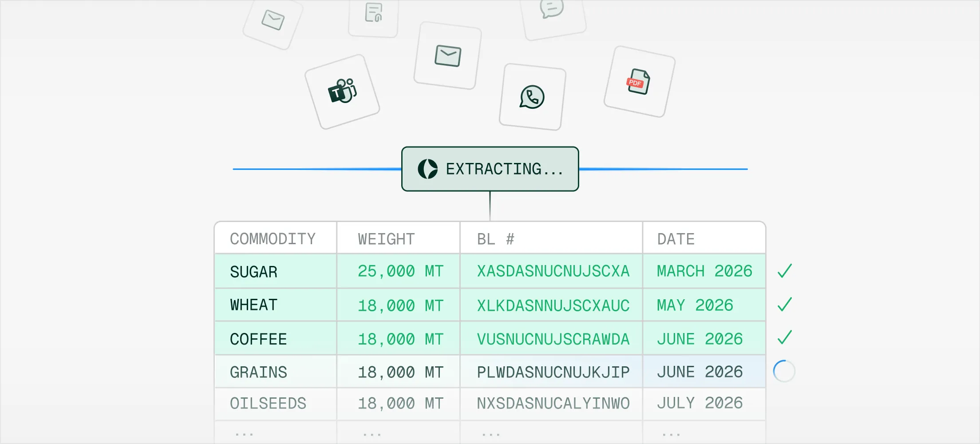Click the COMMODITY column header
980x444 pixels.
[276, 239]
